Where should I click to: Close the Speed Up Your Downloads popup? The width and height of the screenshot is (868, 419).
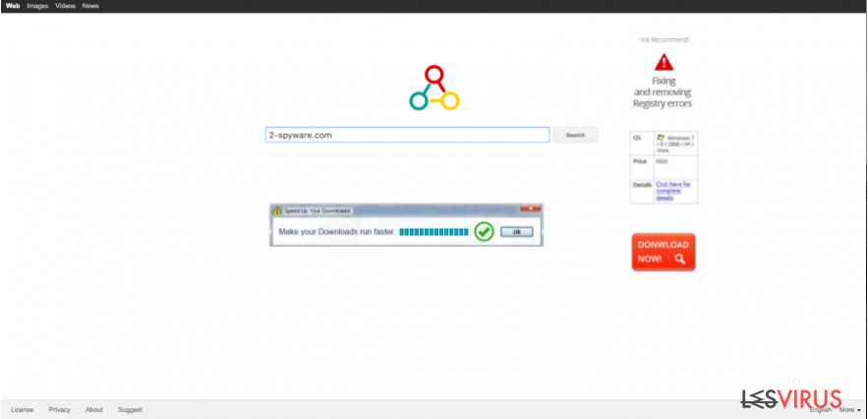(x=530, y=209)
